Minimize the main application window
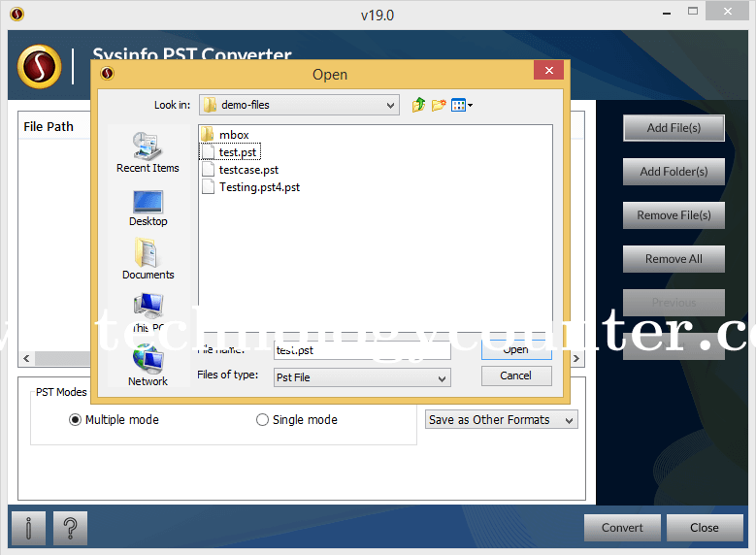Viewport: 756px width, 555px height. 667,14
